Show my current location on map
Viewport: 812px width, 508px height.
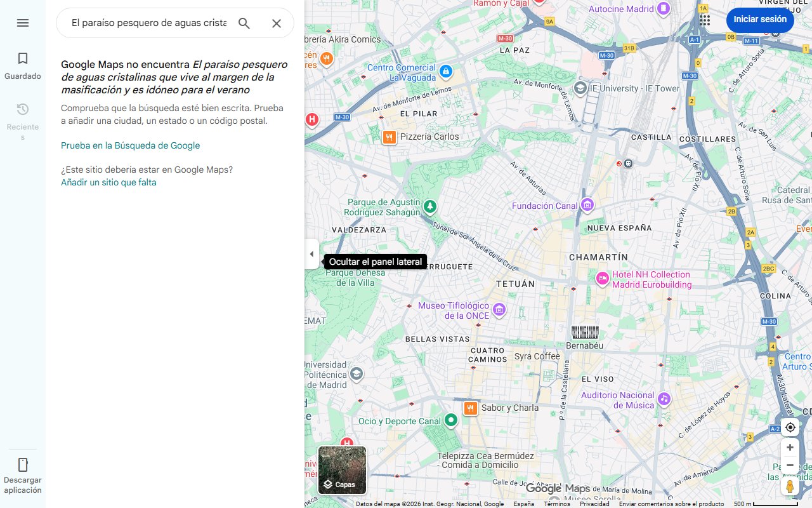[x=790, y=427]
